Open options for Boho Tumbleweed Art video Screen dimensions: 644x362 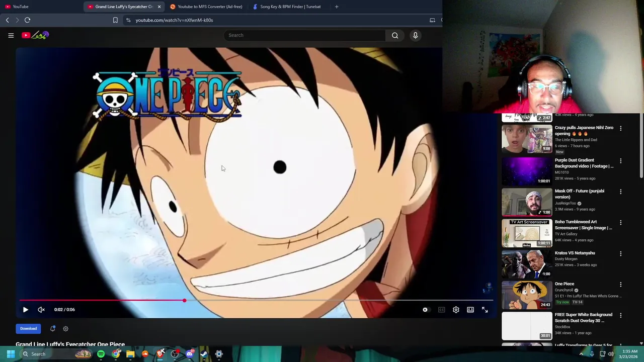click(620, 222)
